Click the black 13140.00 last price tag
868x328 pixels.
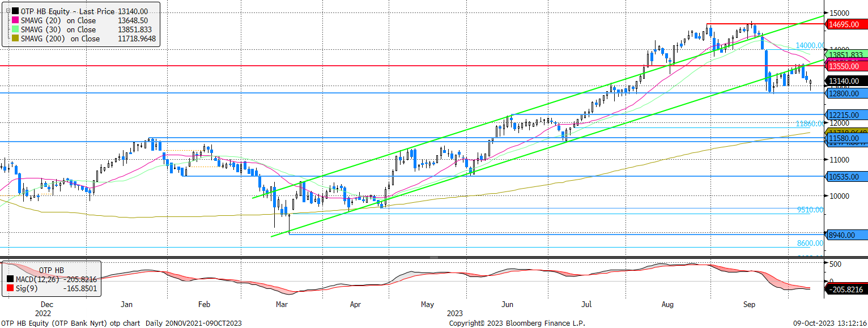846,81
